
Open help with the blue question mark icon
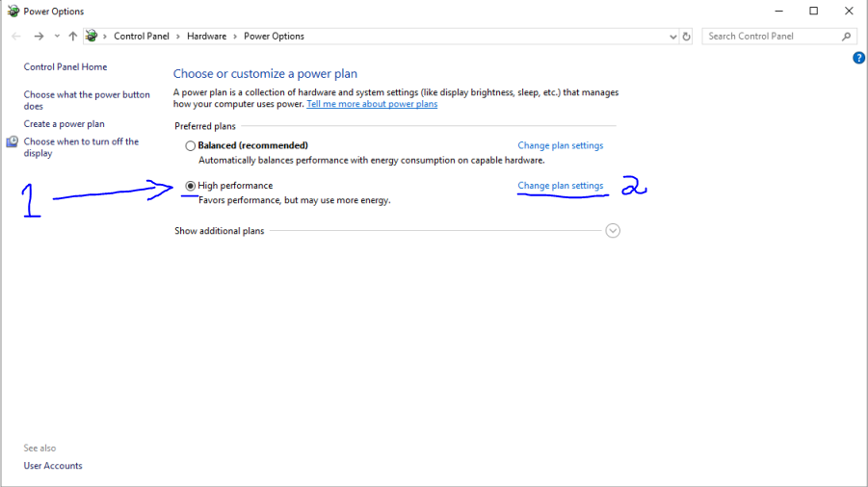(x=858, y=58)
